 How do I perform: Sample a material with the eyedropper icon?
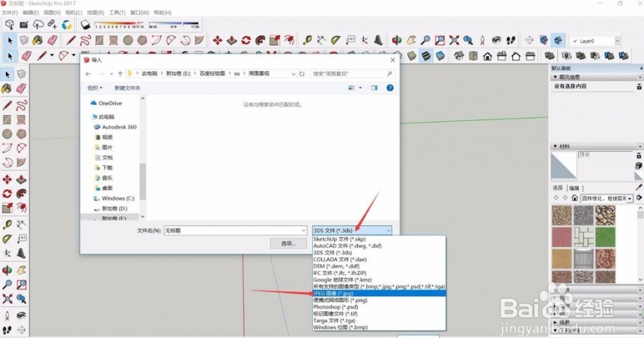click(x=639, y=188)
